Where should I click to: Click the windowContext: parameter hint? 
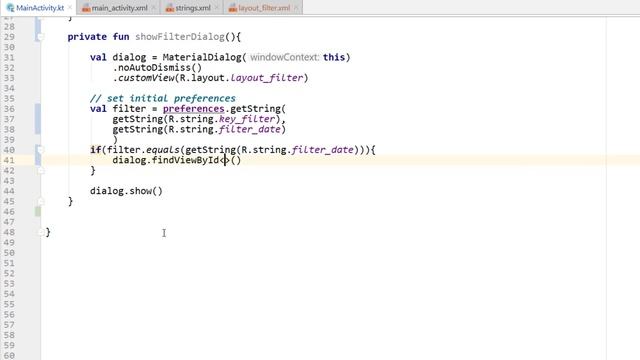(284, 57)
